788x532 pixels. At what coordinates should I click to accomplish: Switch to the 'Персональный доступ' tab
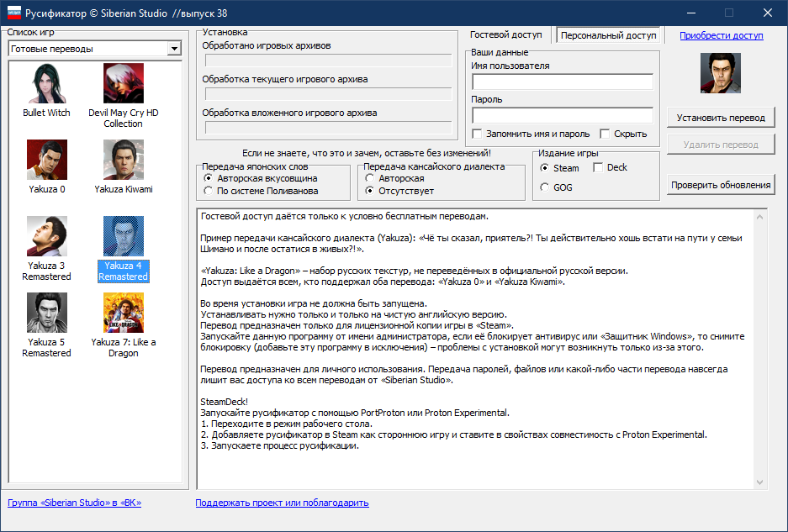click(x=608, y=35)
